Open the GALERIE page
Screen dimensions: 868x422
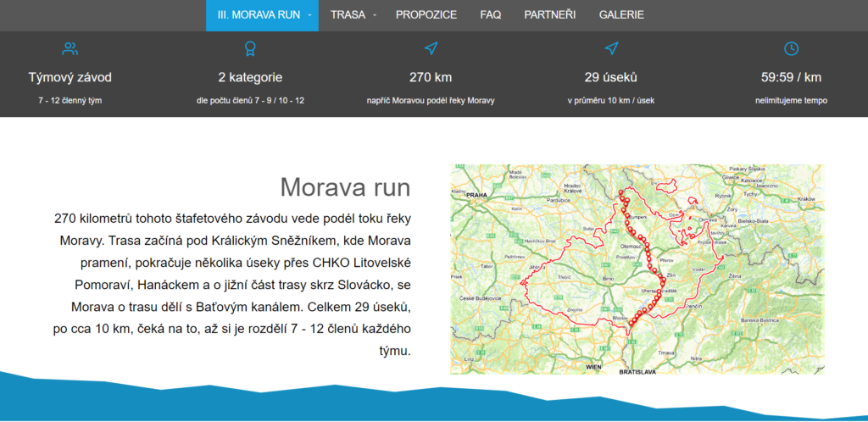(621, 15)
